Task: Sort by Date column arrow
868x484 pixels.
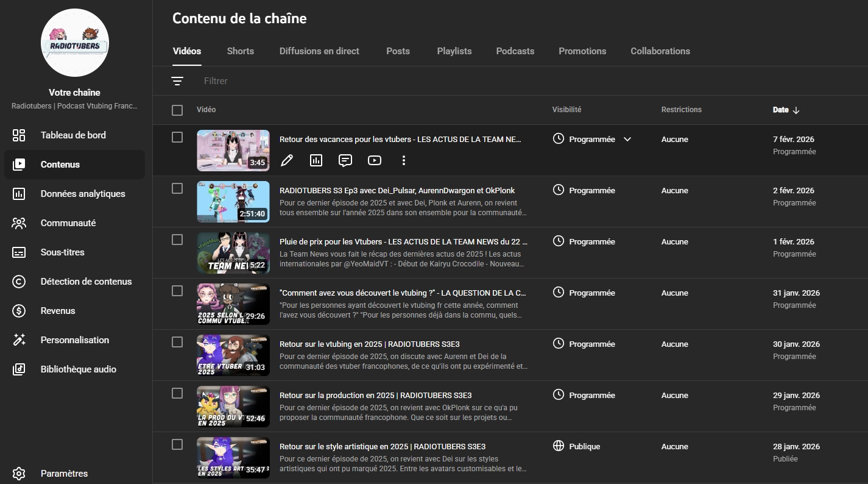Action: pyautogui.click(x=796, y=110)
